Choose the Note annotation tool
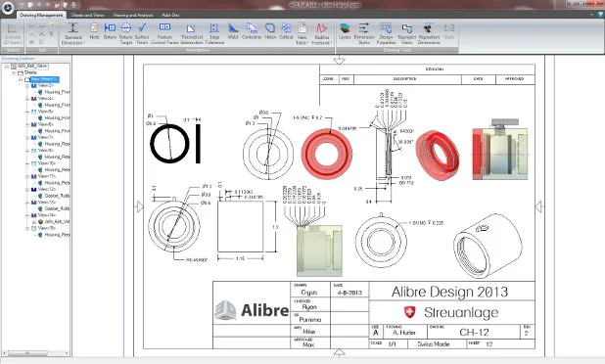605x364 pixels. (x=94, y=31)
